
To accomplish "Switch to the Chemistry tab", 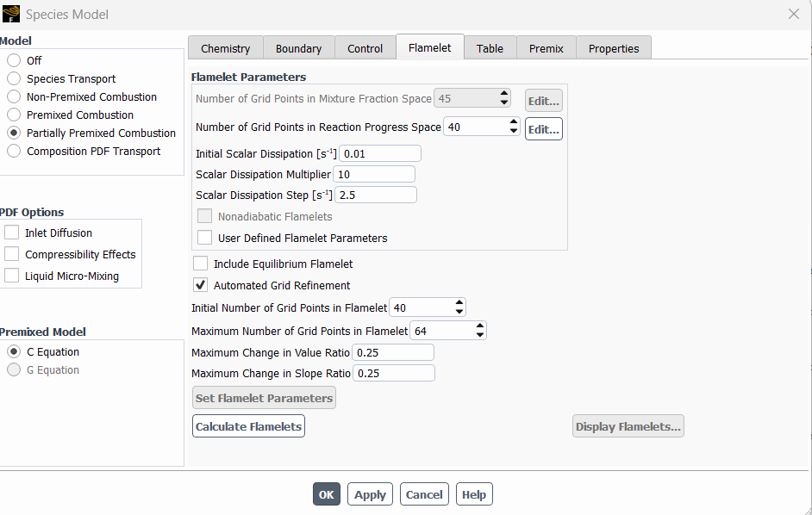I will 225,48.
